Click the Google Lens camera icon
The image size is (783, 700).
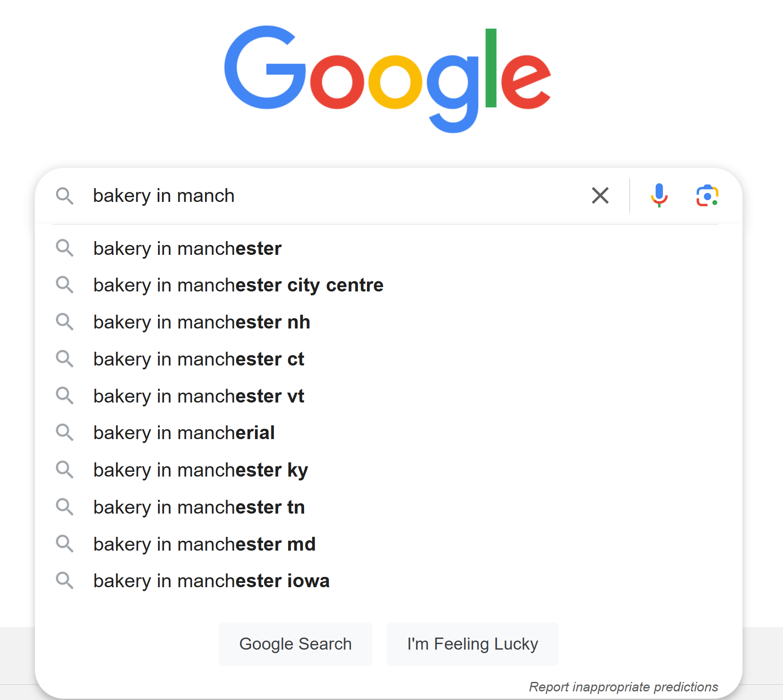[x=707, y=195]
